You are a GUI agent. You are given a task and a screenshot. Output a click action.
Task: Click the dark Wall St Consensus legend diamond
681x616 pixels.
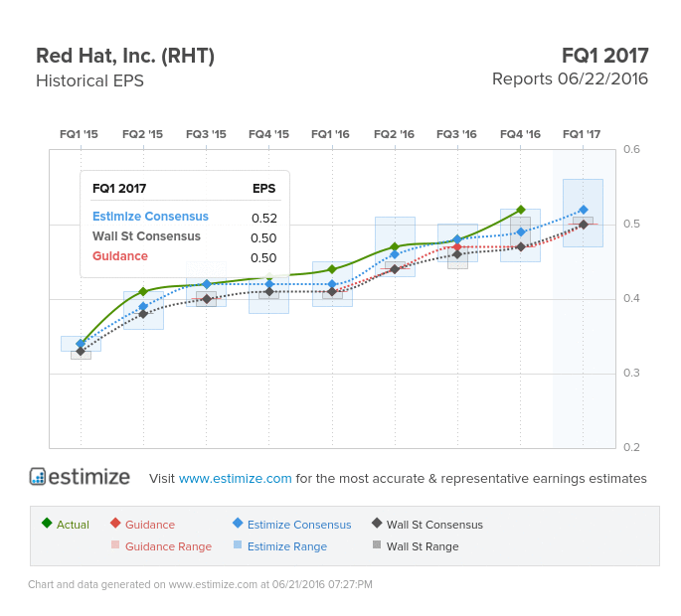coord(377,523)
